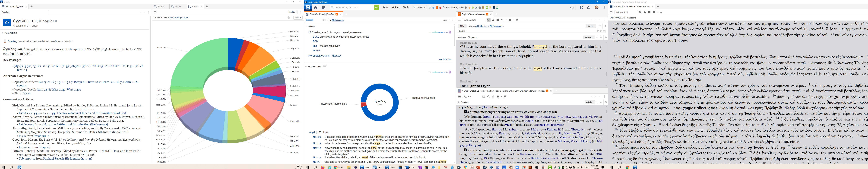
Task: Open the DDD link
Action: (315, 41)
